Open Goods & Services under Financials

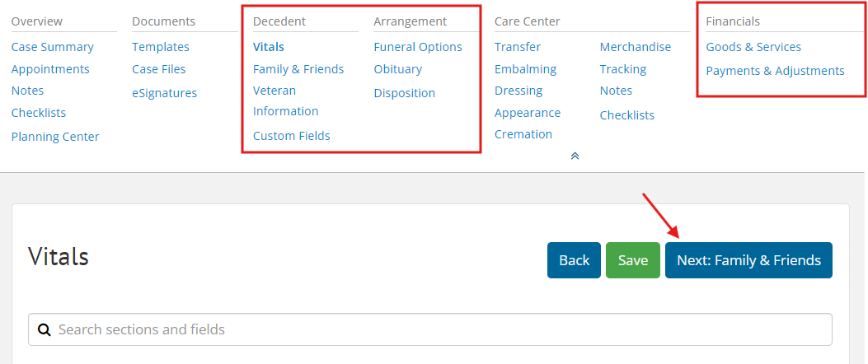753,47
